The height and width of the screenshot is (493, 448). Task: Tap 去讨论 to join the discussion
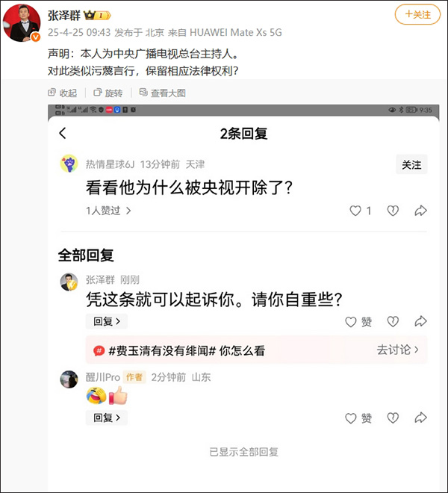[x=397, y=350]
